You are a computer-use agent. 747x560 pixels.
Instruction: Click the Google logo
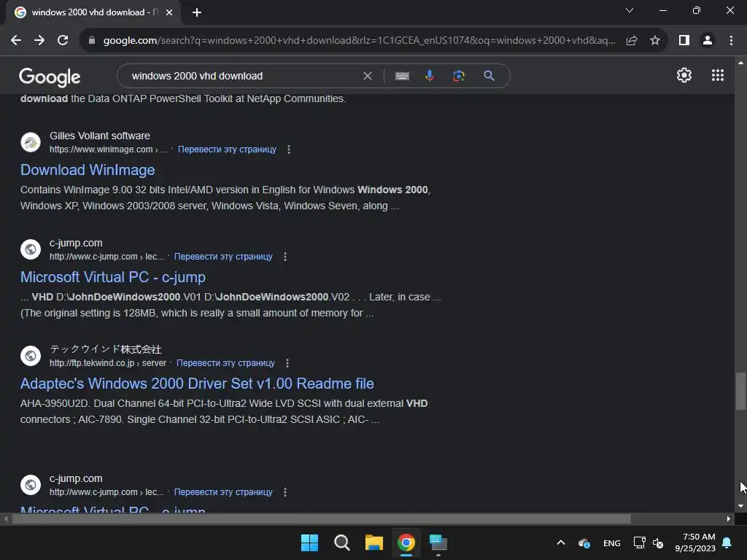pyautogui.click(x=50, y=77)
